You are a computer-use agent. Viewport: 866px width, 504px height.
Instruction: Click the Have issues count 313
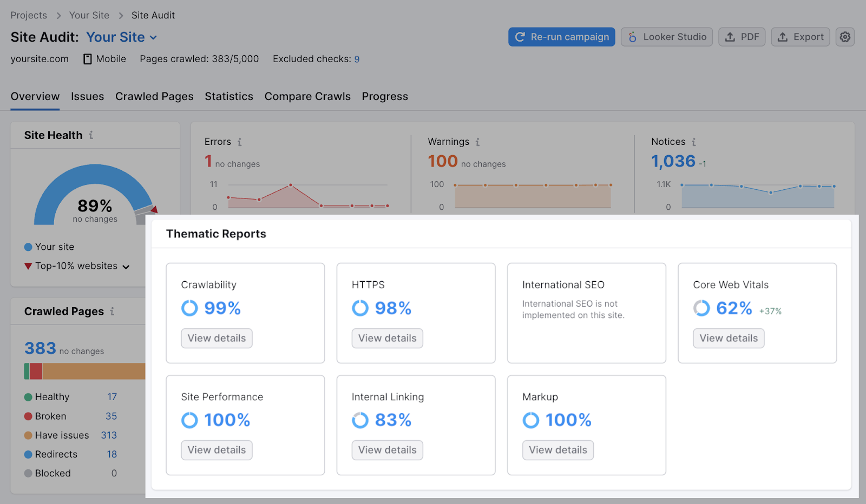click(109, 435)
